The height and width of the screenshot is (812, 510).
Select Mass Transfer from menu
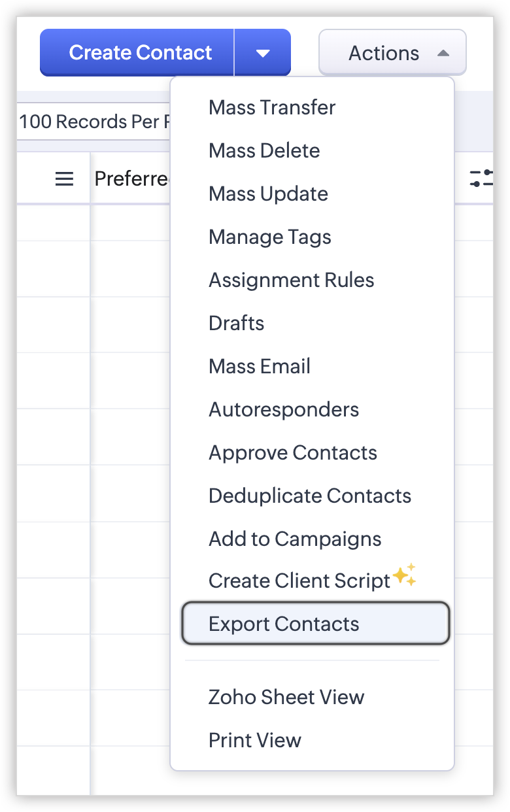coord(272,108)
